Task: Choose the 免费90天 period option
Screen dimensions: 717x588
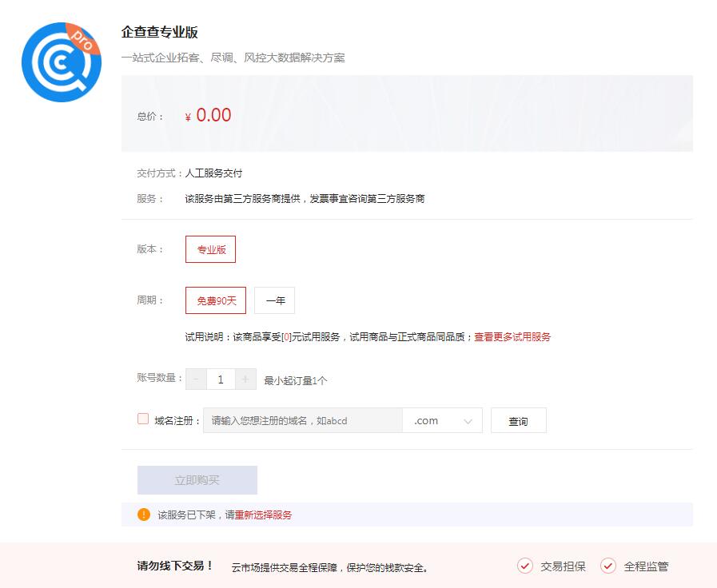Action: point(216,300)
